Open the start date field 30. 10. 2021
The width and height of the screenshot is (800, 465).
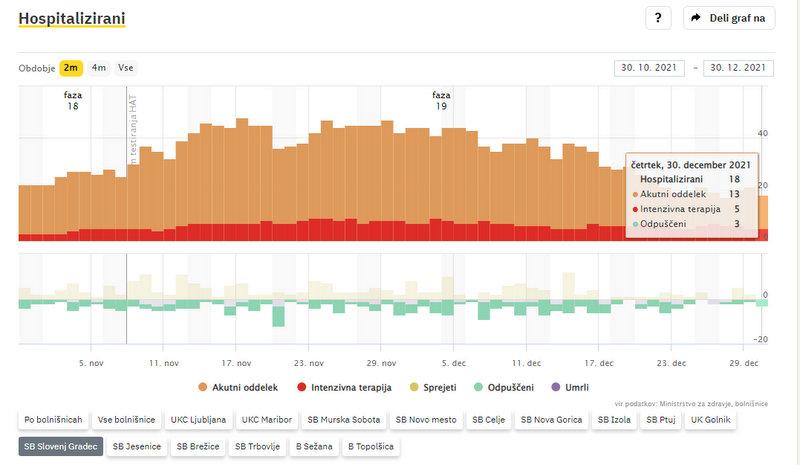(650, 68)
